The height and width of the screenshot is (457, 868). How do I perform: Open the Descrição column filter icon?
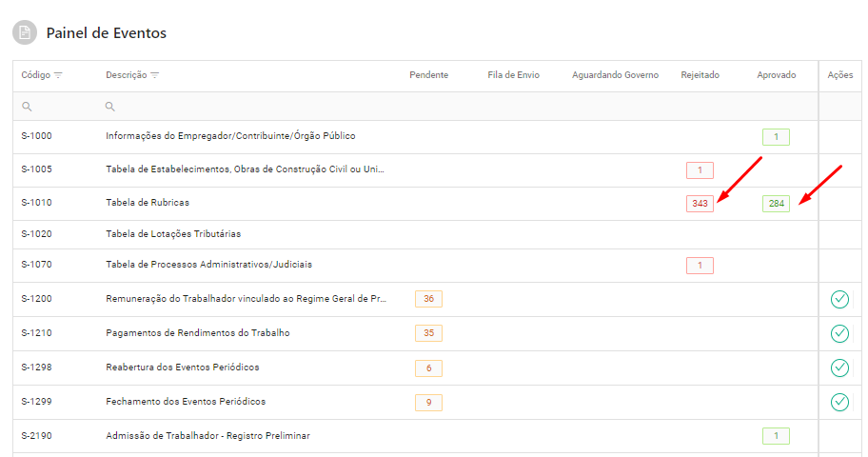155,75
